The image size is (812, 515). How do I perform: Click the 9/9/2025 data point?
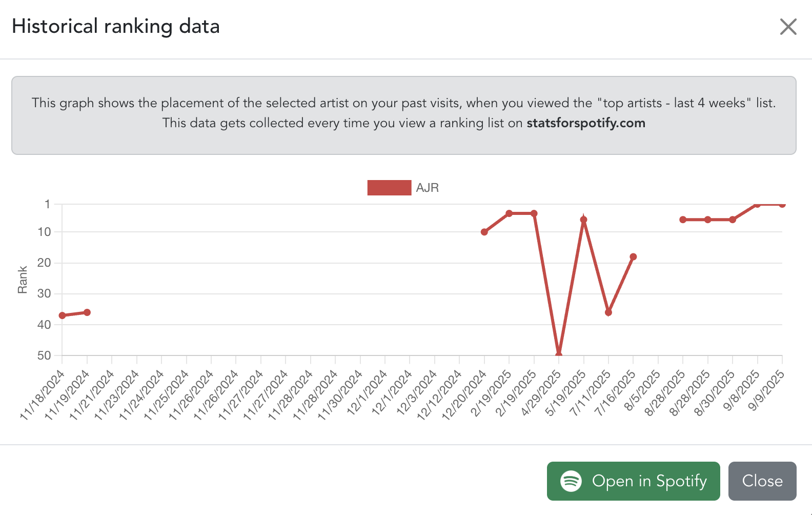(x=782, y=204)
